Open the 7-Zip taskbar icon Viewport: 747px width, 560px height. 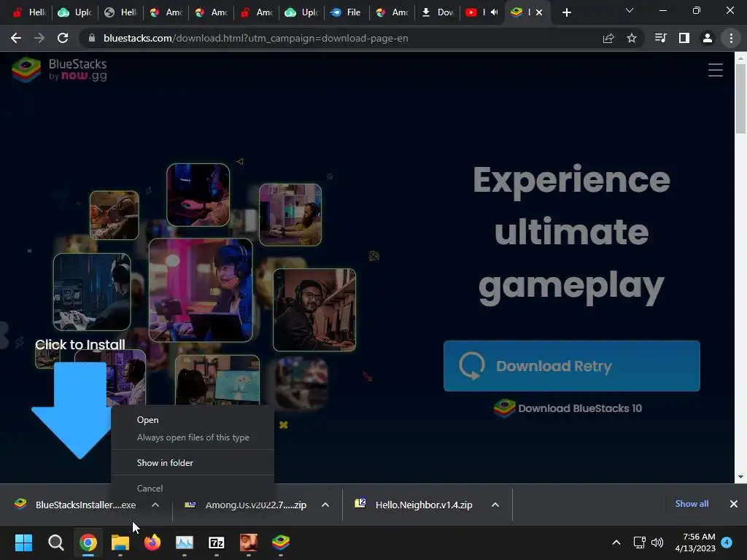[217, 542]
